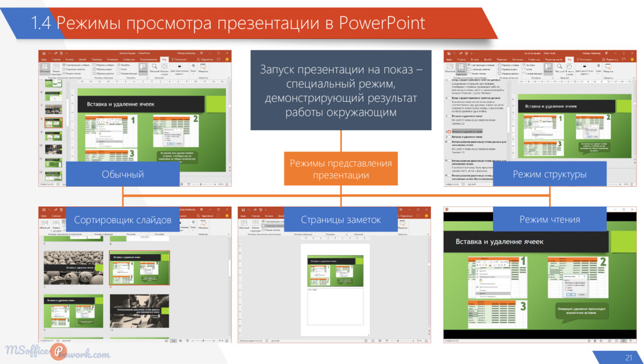Open the Файл tab in the Страницы заметок window
This screenshot has height=364, width=644.
pyautogui.click(x=243, y=216)
